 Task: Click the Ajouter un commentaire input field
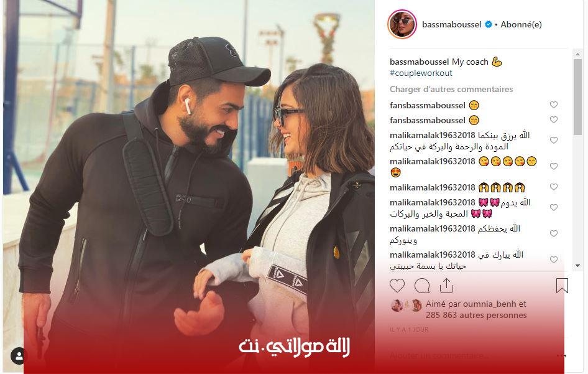(471, 355)
